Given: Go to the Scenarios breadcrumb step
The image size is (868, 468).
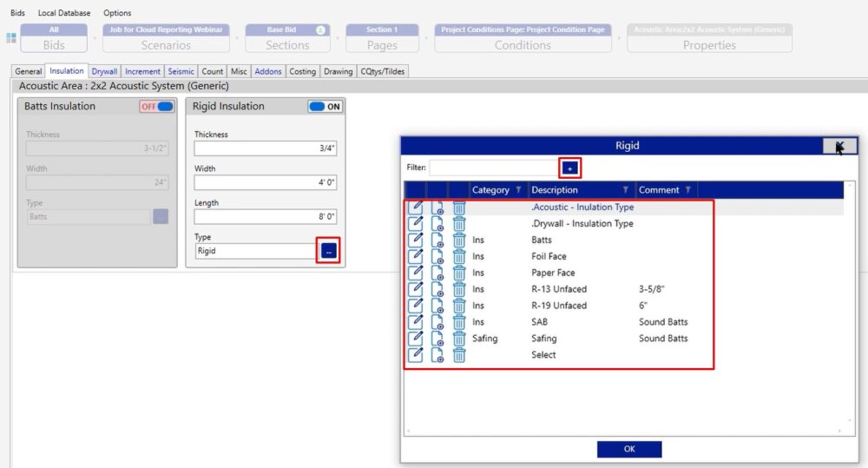Looking at the screenshot, I should click(166, 39).
